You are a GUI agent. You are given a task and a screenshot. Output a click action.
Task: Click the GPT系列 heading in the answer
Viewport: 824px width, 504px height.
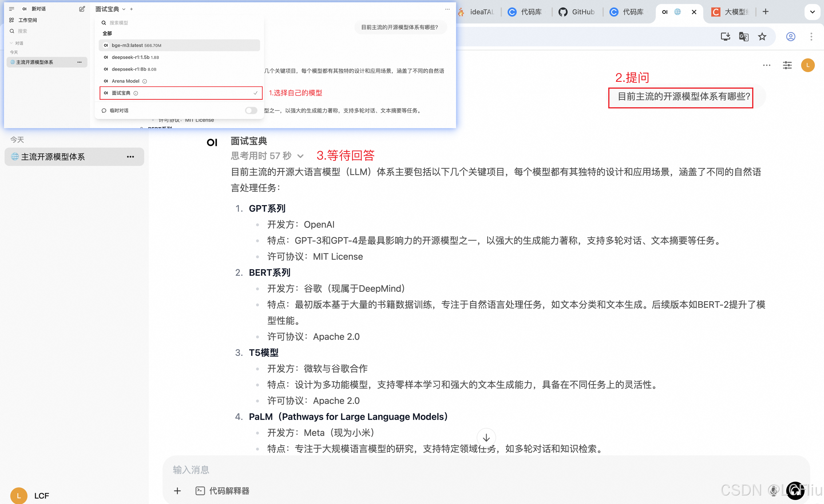point(267,208)
